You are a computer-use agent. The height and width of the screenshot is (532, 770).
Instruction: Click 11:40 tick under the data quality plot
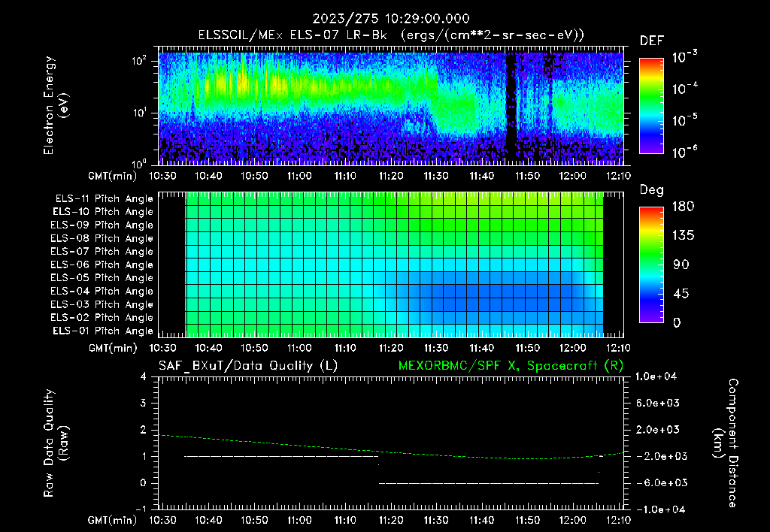point(481,520)
